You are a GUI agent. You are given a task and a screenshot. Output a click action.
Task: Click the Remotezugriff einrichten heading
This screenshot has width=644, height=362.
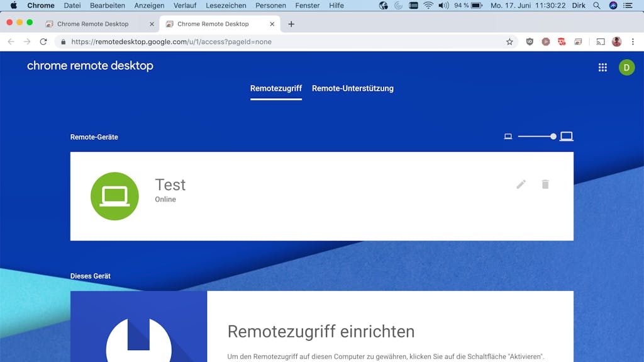[321, 332]
